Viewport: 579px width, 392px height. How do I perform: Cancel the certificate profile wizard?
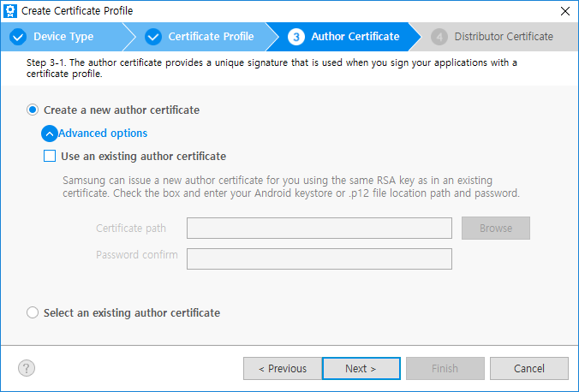point(528,368)
